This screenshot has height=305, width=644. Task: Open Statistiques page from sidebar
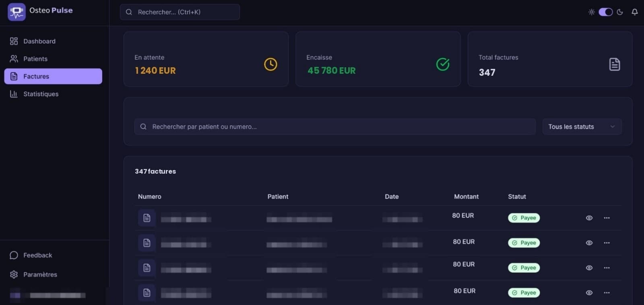coord(41,94)
